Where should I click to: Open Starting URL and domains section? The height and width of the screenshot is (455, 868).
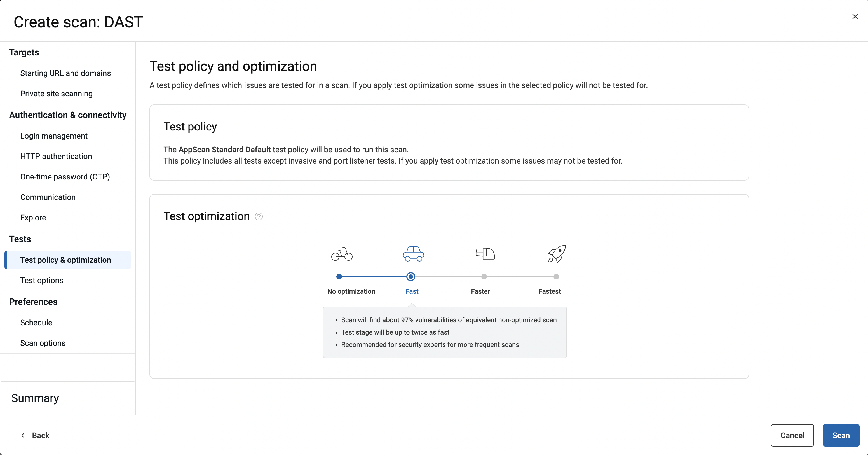coord(65,73)
